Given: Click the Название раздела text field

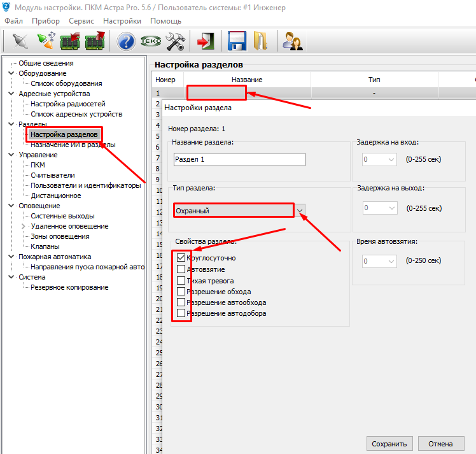Looking at the screenshot, I should click(239, 159).
